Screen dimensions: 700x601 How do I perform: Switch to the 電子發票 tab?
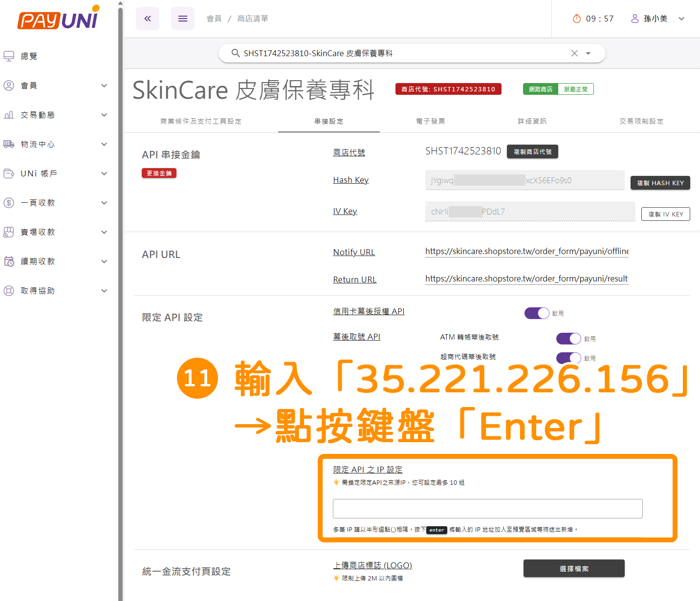click(x=431, y=121)
